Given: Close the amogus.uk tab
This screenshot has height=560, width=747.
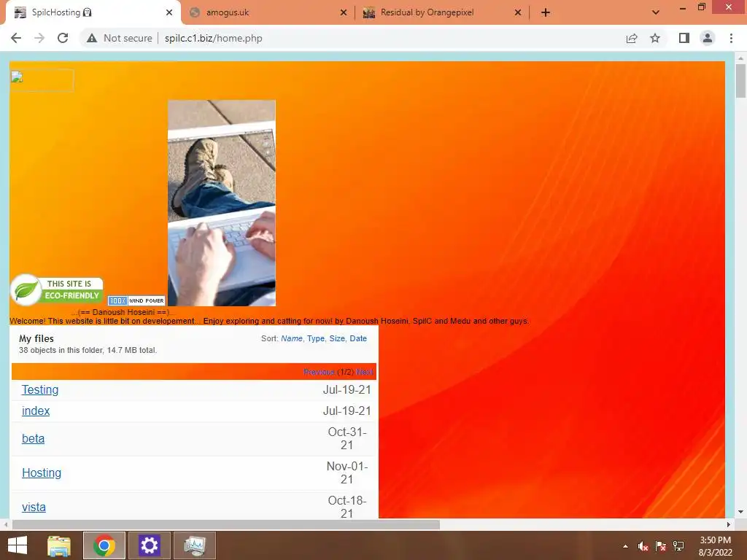Looking at the screenshot, I should 344,13.
